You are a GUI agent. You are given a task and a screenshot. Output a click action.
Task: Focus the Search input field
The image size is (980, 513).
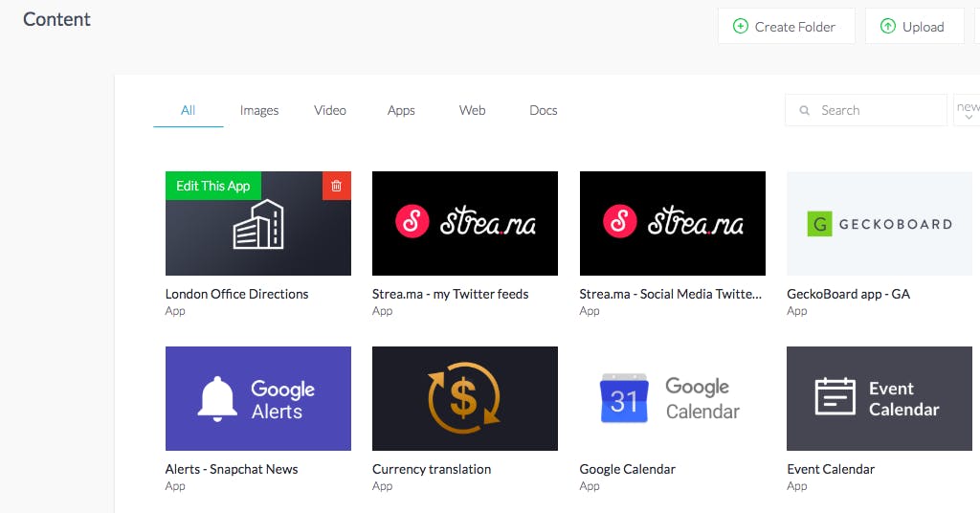(866, 110)
